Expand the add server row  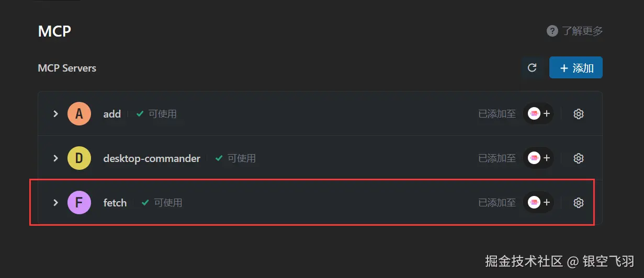(x=55, y=114)
